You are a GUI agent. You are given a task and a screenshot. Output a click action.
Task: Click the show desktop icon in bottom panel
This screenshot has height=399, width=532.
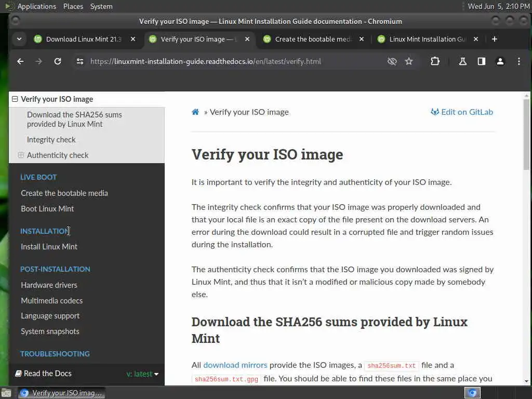[x=6, y=393]
